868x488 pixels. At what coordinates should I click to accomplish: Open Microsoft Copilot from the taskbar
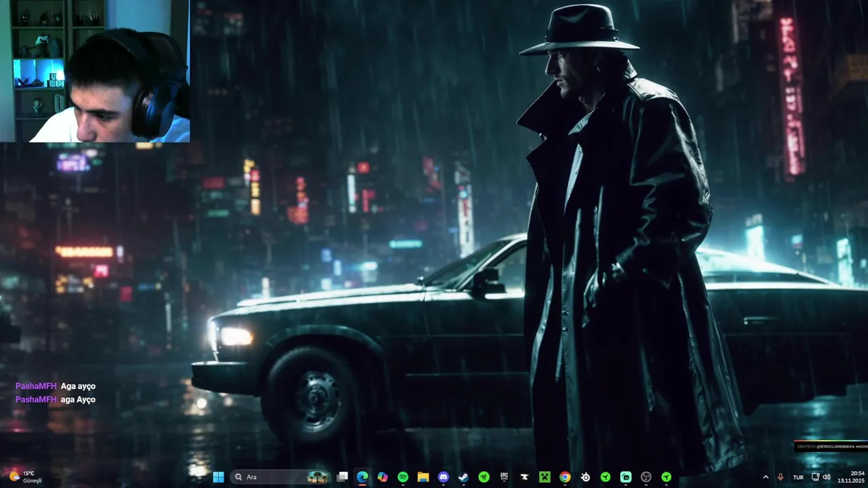pos(382,477)
